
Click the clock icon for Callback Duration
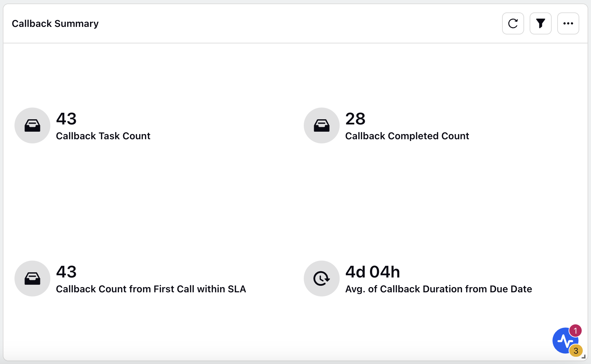click(x=321, y=279)
